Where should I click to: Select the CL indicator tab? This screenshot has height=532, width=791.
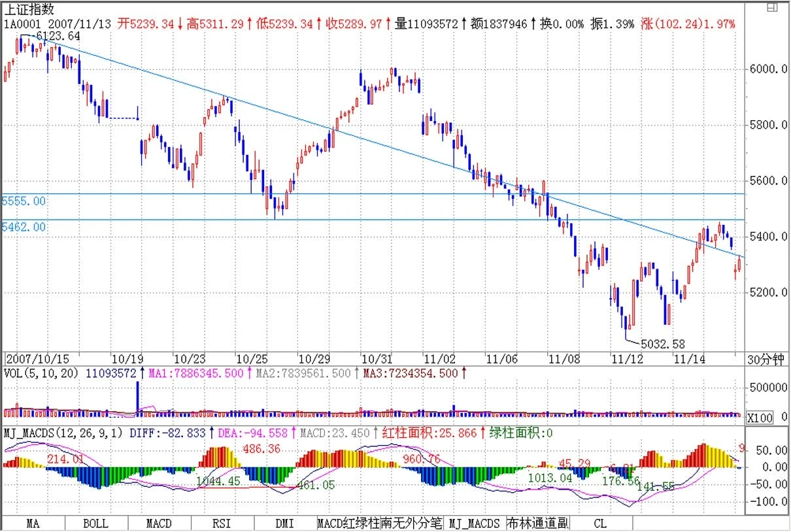tap(600, 524)
